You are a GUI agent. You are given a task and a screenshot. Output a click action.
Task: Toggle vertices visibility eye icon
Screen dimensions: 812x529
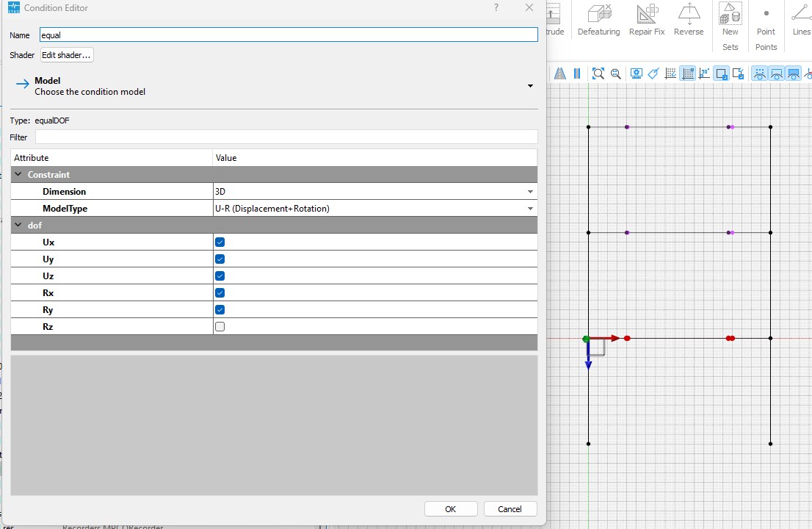point(760,73)
